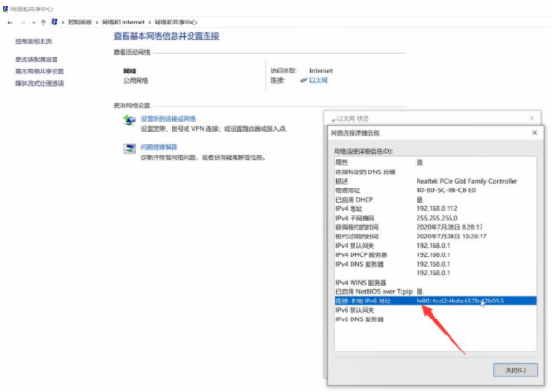Select 控制面板 in the breadcrumb path
556x392 pixels.
(80, 22)
